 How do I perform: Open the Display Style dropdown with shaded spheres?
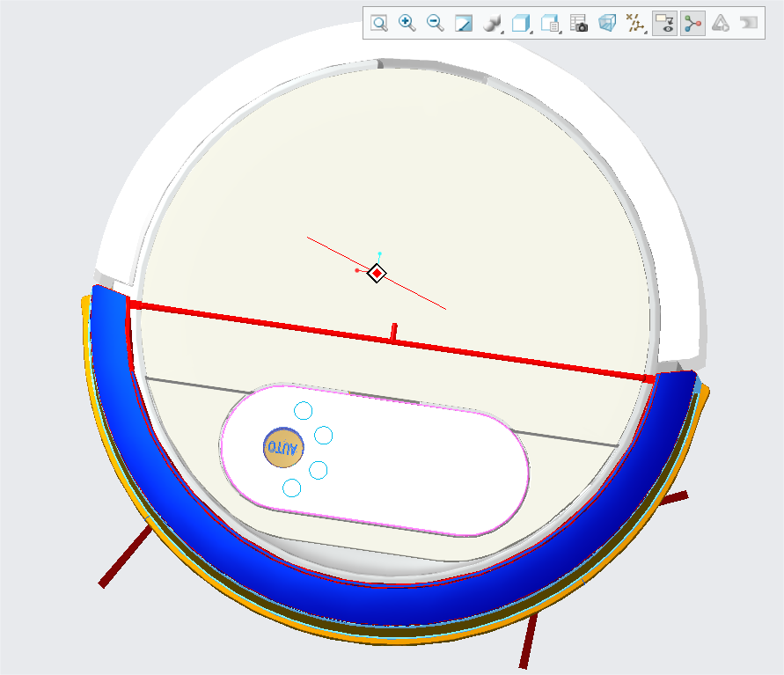(493, 23)
